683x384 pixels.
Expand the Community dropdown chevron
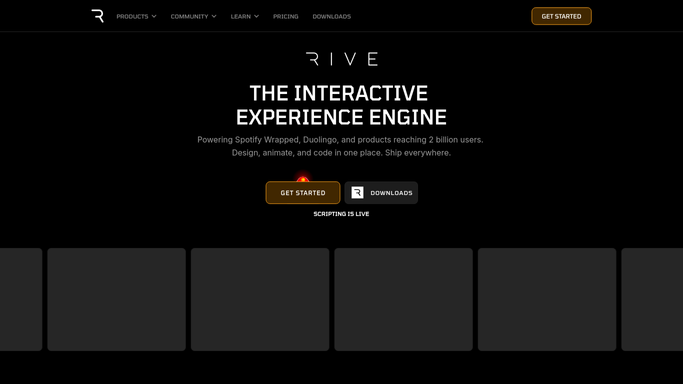click(x=214, y=17)
